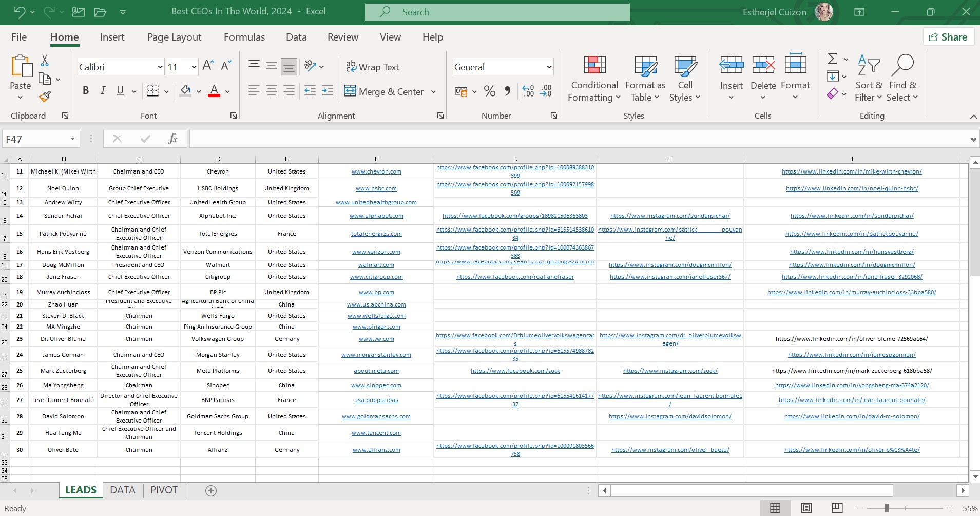Image resolution: width=980 pixels, height=516 pixels.
Task: Click the Borders icon
Action: tap(152, 91)
